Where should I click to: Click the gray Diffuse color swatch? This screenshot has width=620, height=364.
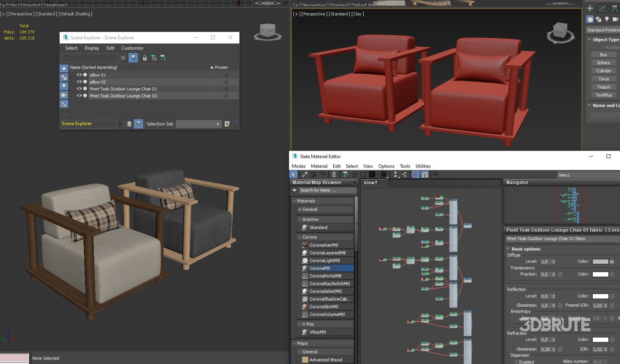click(x=600, y=262)
